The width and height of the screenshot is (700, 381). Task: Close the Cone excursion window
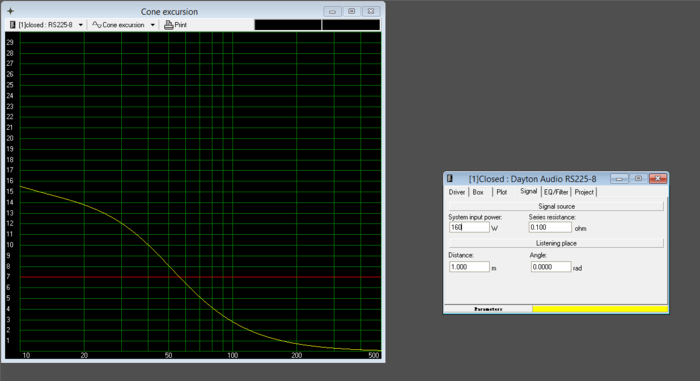click(371, 11)
